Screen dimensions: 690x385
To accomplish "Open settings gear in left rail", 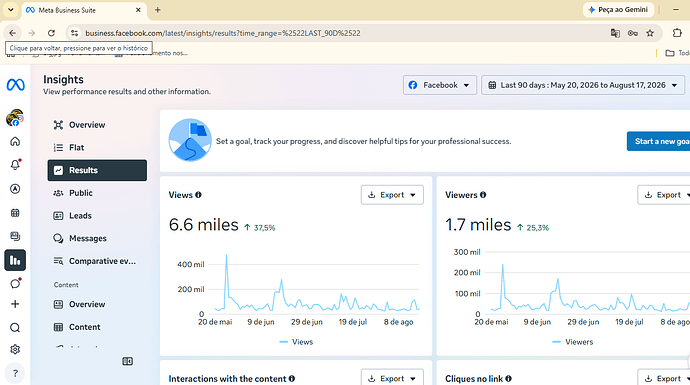I will click(15, 349).
